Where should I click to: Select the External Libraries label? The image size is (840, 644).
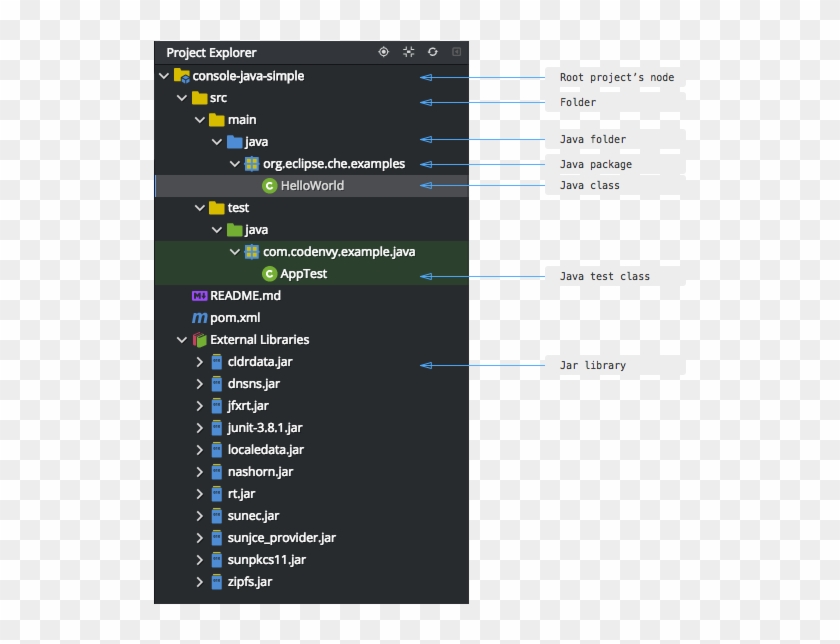click(260, 340)
